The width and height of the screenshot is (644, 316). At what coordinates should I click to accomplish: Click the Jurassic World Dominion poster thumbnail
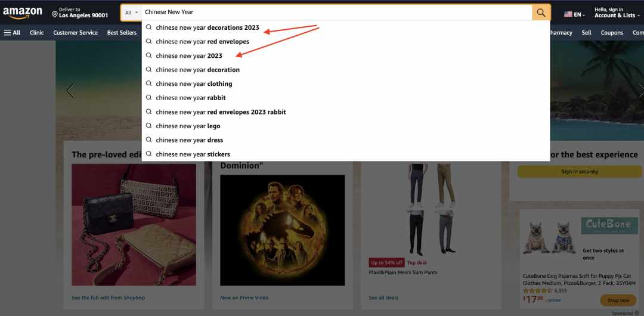coord(282,230)
